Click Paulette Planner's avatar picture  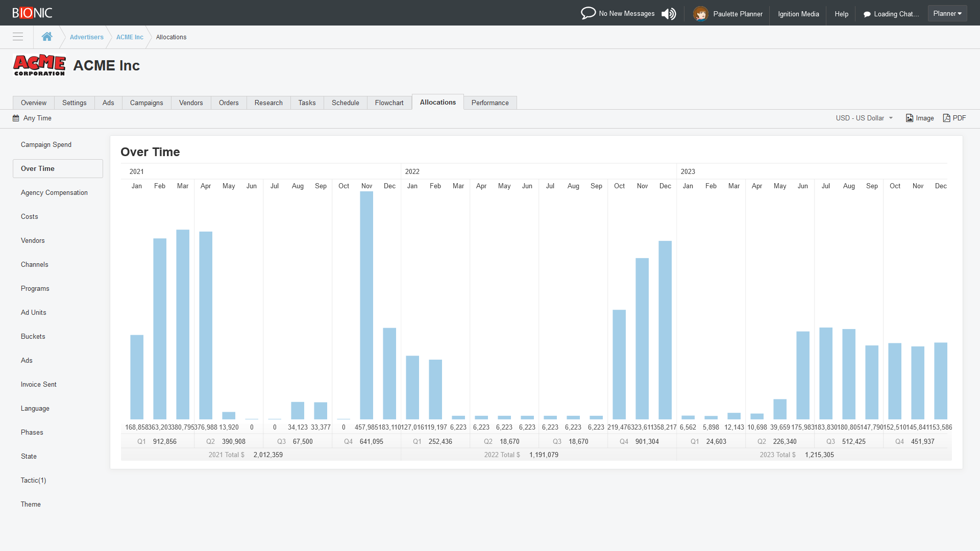[x=701, y=13]
